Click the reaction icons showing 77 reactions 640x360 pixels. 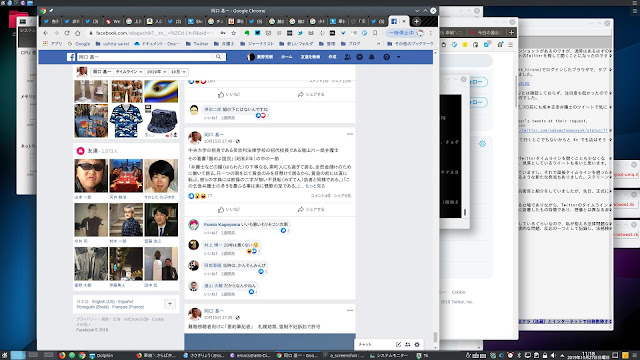[x=197, y=196]
